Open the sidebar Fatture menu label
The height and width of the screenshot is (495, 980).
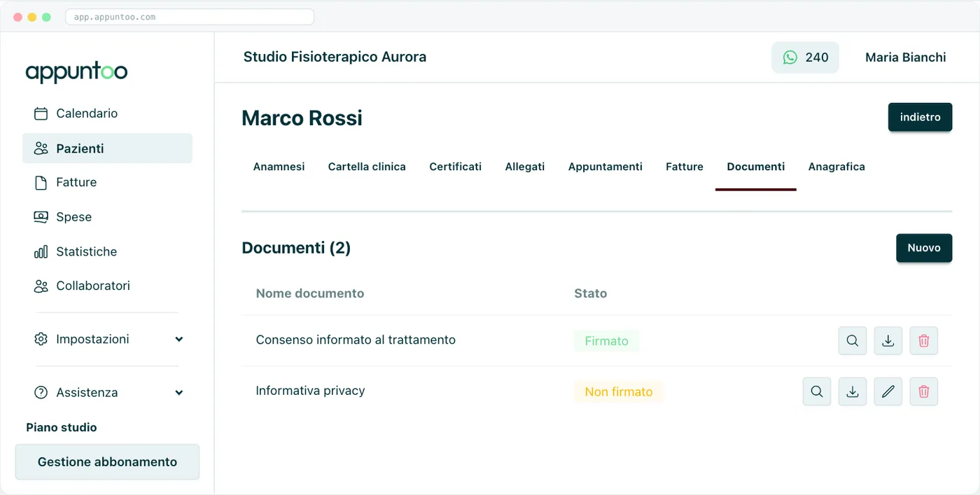point(76,183)
